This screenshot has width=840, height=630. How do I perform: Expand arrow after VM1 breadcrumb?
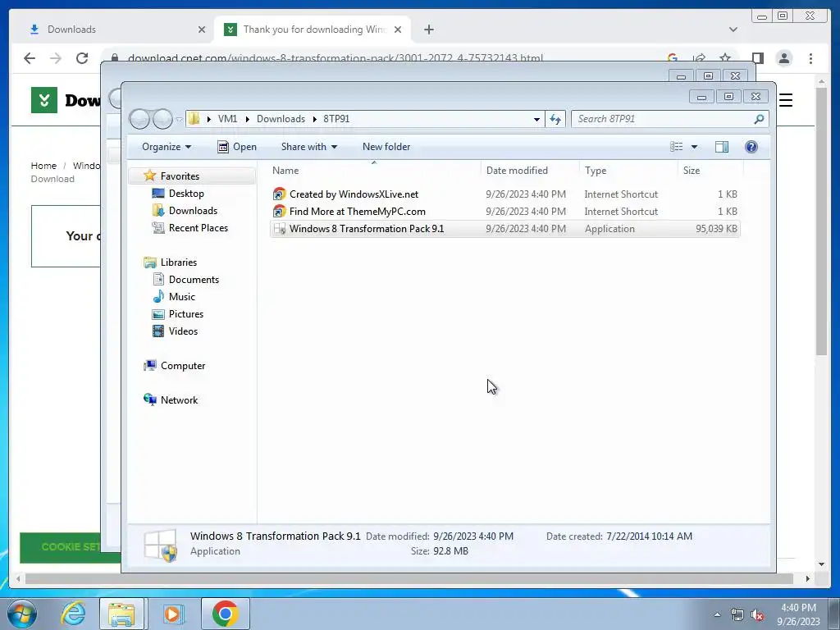[x=247, y=119]
